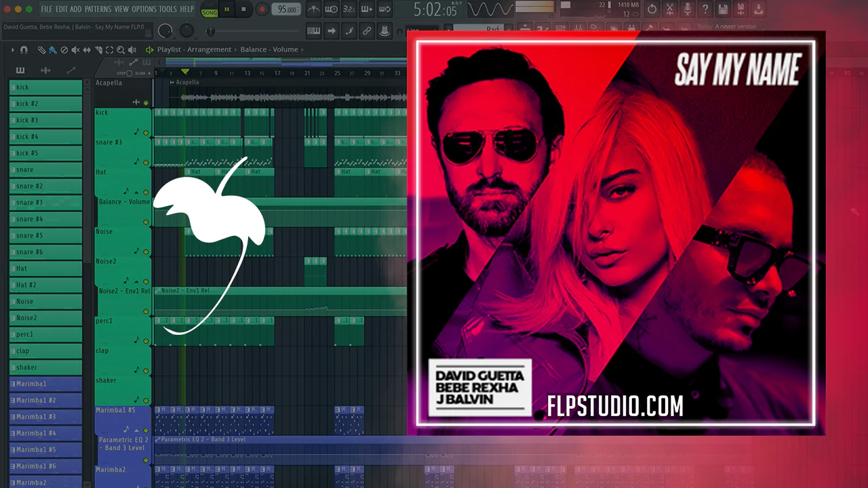Screen dimensions: 868x488
Task: Enable typing keyboard to piano icon
Action: tap(313, 30)
